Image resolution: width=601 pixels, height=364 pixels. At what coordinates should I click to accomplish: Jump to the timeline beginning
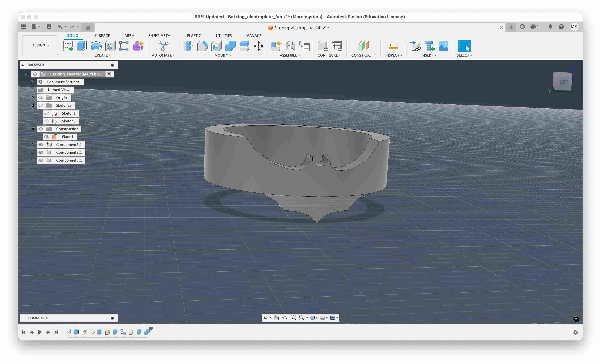[x=24, y=332]
